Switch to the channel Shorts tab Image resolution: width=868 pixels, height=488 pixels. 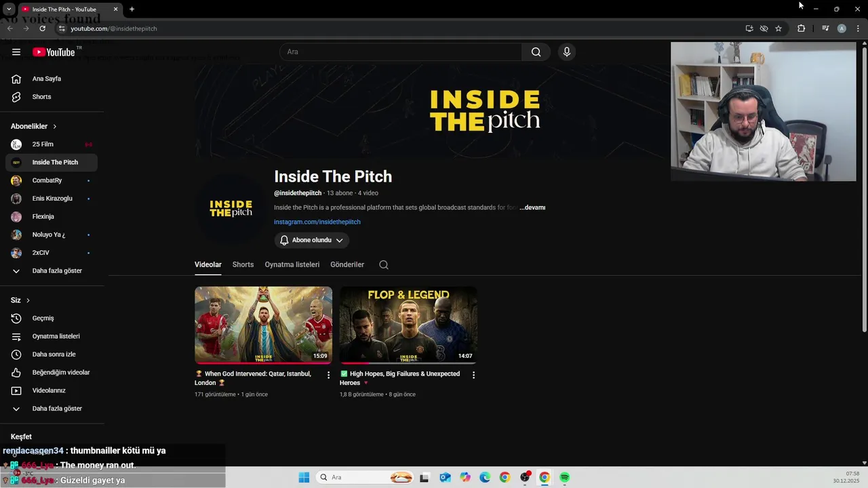(x=243, y=264)
